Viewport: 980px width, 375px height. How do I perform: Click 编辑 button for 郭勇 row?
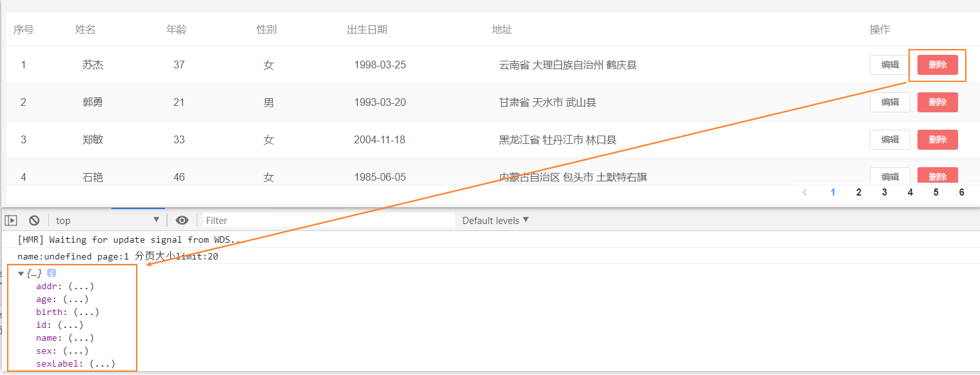tap(890, 102)
